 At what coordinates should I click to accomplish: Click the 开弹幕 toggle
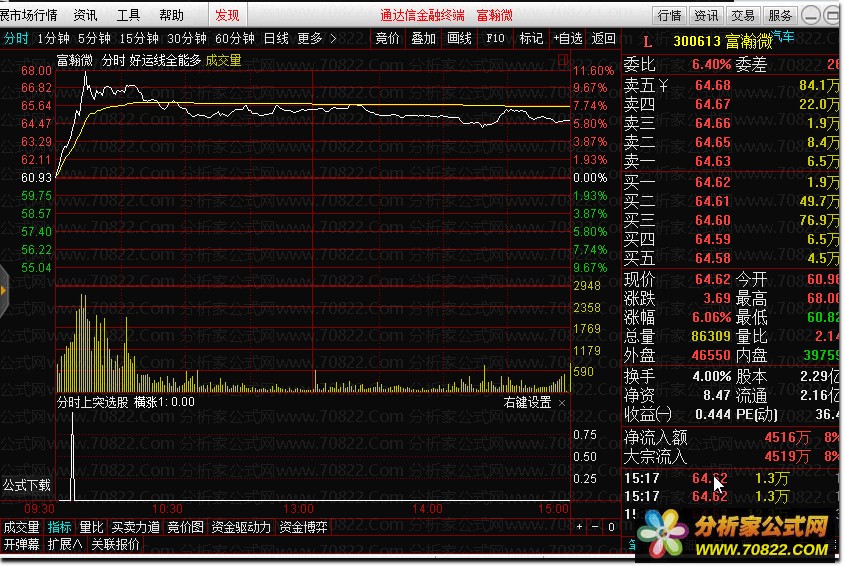click(x=22, y=544)
